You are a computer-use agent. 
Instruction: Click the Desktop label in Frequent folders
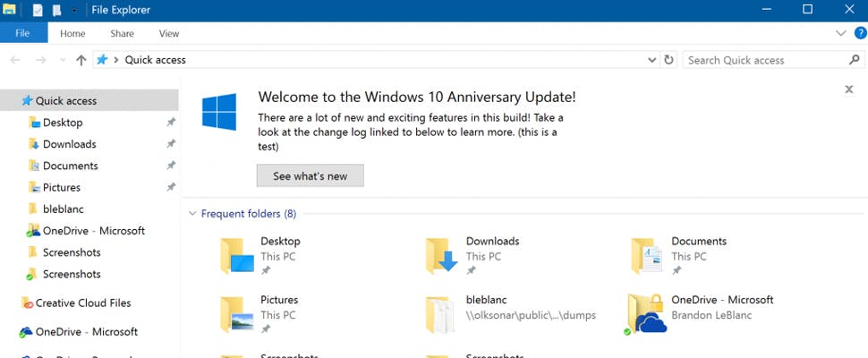[281, 242]
